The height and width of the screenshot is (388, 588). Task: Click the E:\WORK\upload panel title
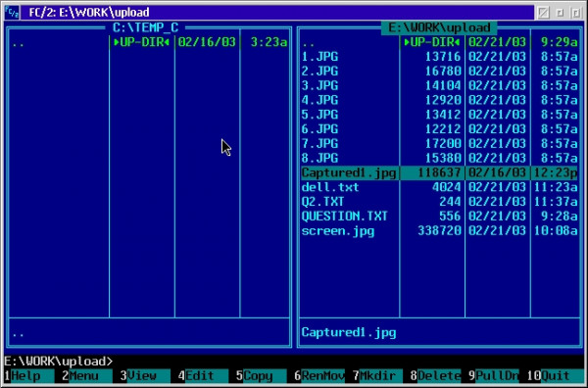[439, 27]
